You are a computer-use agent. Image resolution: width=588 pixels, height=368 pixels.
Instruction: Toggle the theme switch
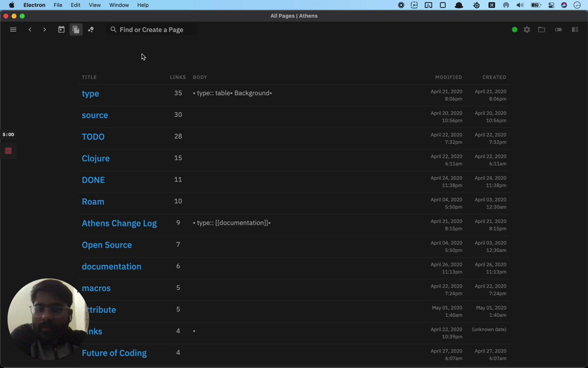coord(558,30)
